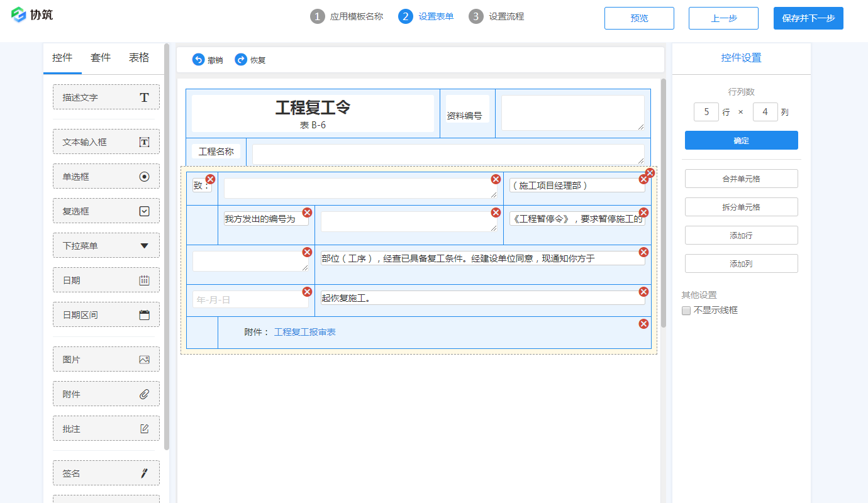Click the redo (恢复) icon
Screen dimensions: 868x503
tap(241, 60)
